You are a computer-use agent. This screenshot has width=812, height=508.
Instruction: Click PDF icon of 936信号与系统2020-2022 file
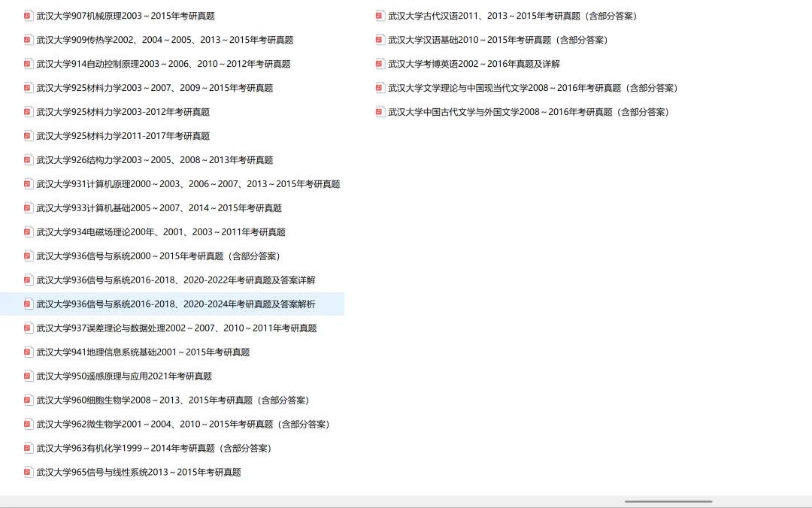29,280
